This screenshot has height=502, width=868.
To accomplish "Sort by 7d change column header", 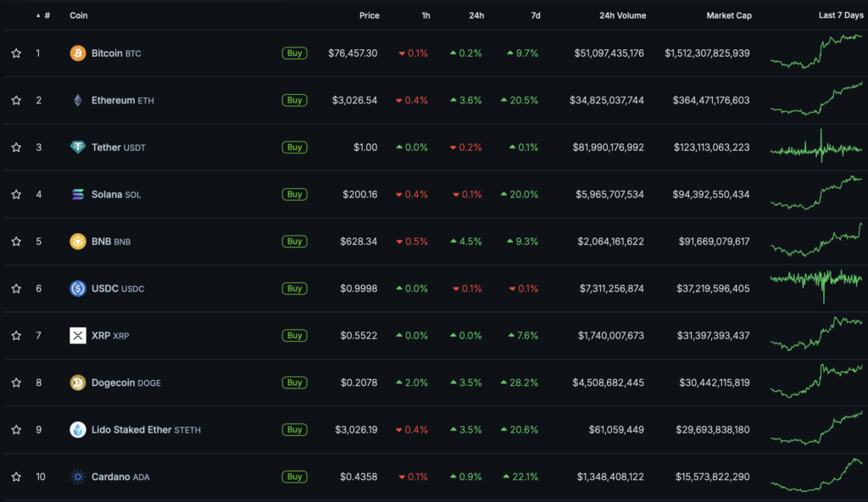I will (535, 15).
